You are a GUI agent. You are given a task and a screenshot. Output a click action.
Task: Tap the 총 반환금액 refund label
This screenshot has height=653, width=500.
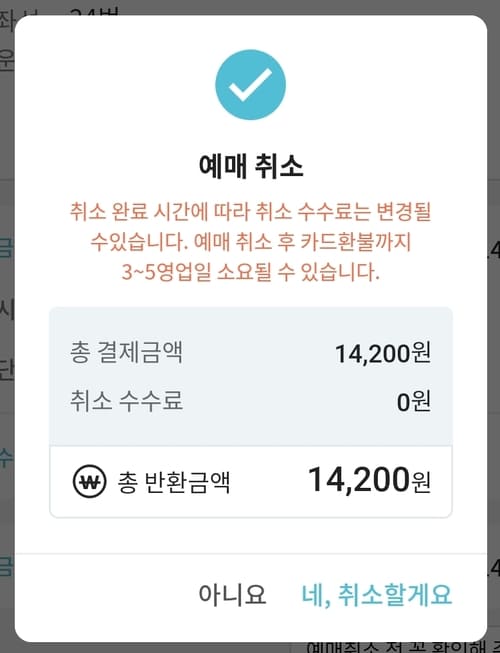[174, 482]
